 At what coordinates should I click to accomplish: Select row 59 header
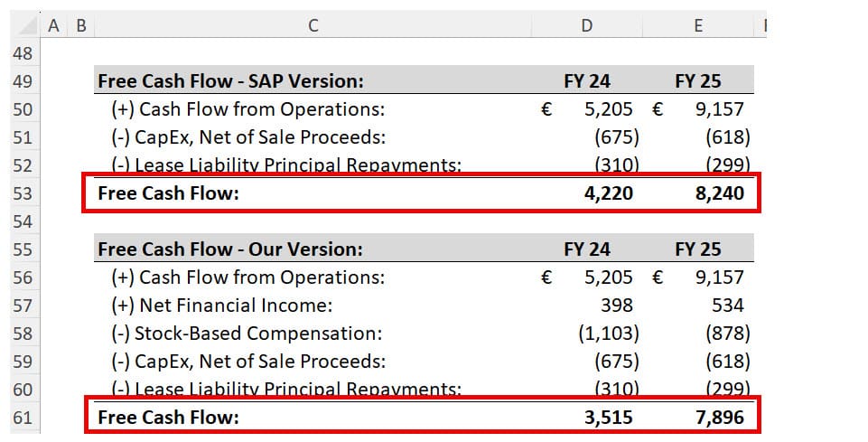[25, 362]
